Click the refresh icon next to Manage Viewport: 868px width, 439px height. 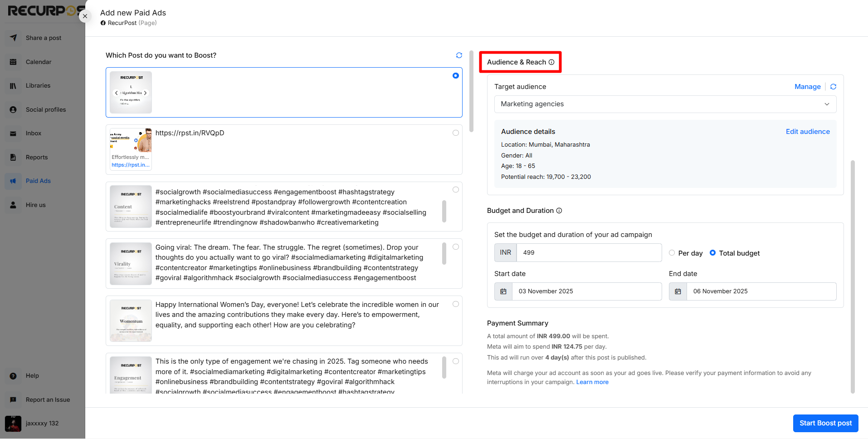[x=833, y=87]
